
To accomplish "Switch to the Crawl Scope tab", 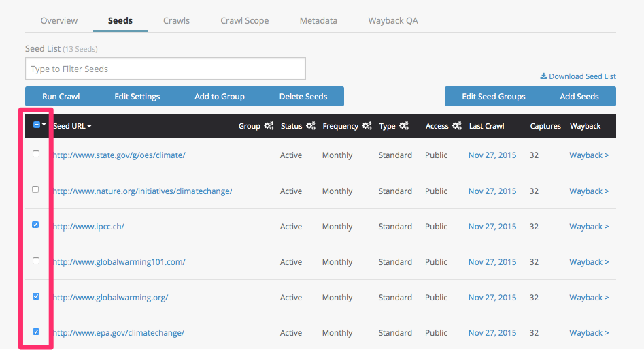I will point(244,20).
